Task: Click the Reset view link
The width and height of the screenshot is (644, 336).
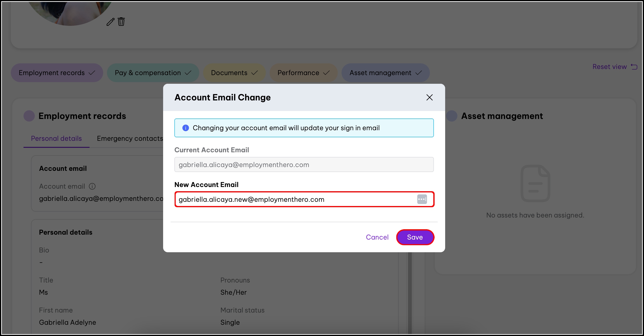Action: (x=609, y=67)
